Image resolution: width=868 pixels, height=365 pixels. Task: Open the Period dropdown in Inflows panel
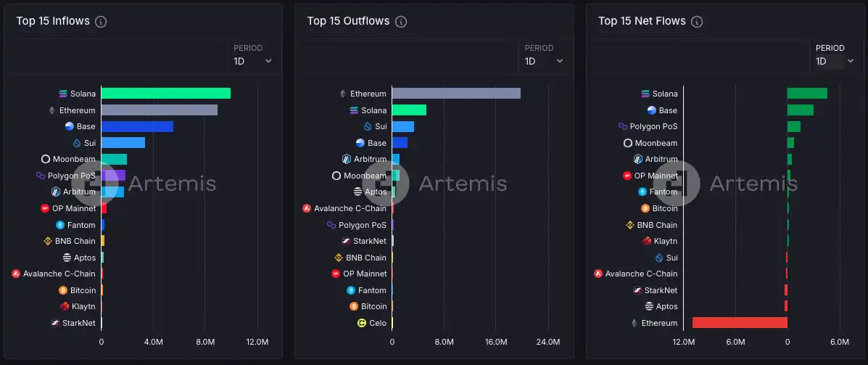pos(252,62)
